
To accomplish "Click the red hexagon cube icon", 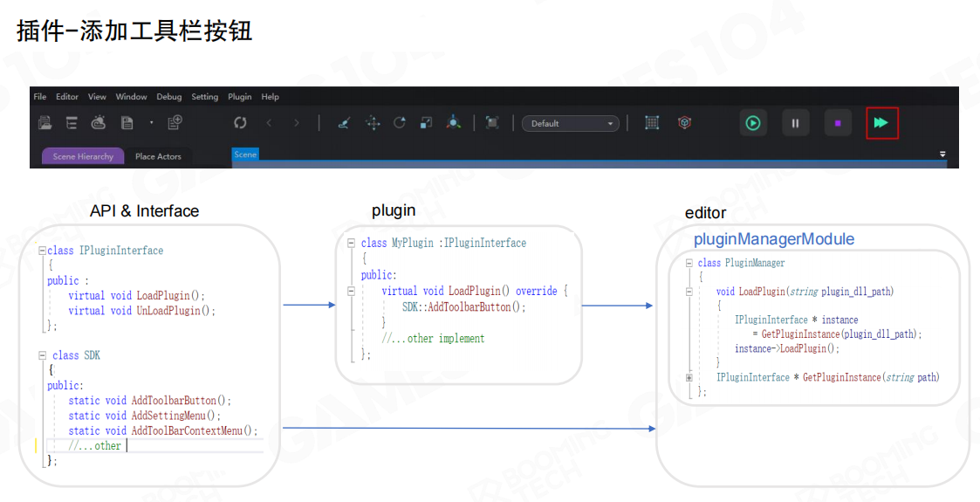I will pyautogui.click(x=685, y=123).
